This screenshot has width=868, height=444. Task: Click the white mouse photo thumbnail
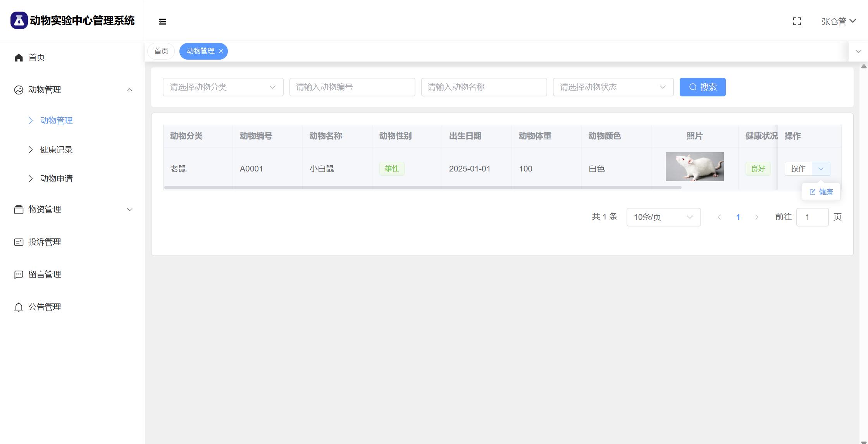[694, 167]
